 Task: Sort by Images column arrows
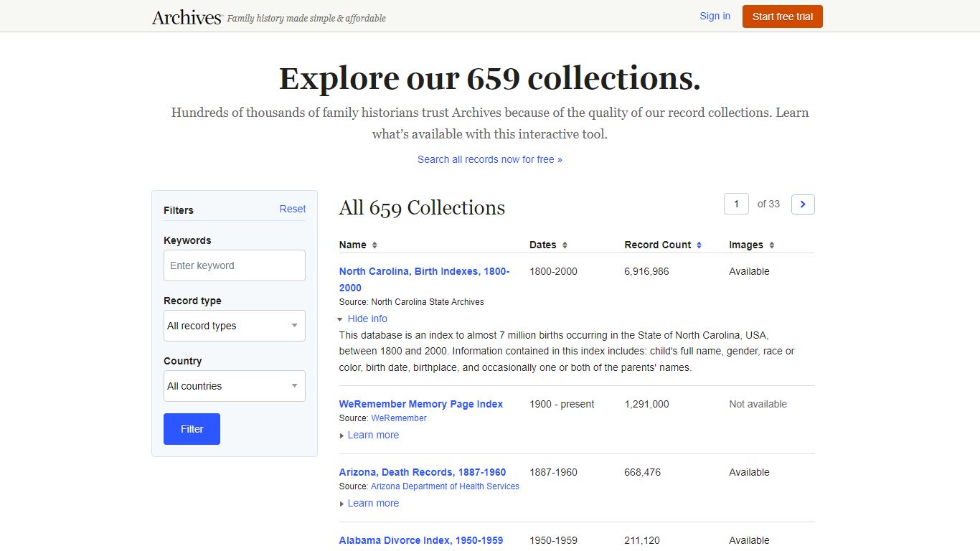pyautogui.click(x=772, y=245)
